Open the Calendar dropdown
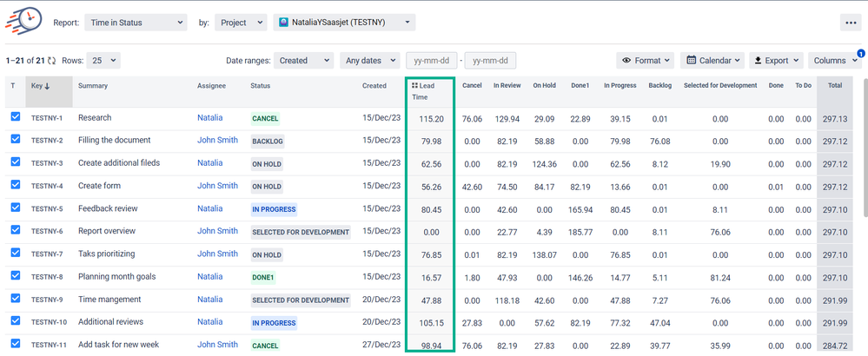The image size is (868, 356). click(713, 61)
